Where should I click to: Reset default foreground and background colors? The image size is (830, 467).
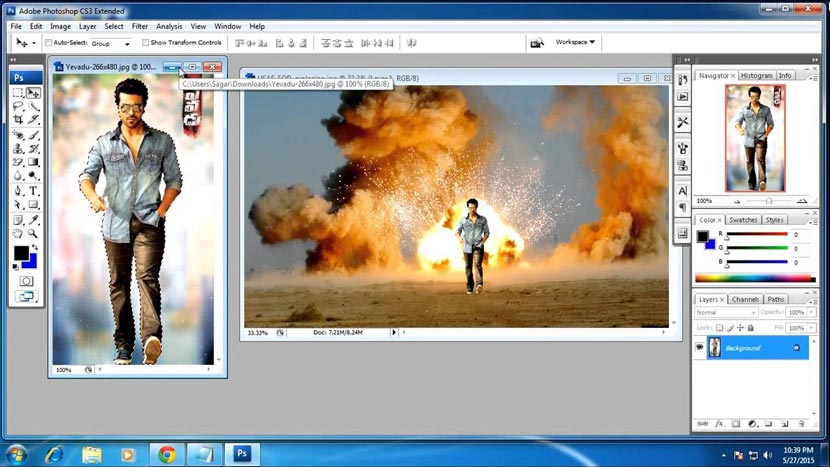tap(15, 266)
